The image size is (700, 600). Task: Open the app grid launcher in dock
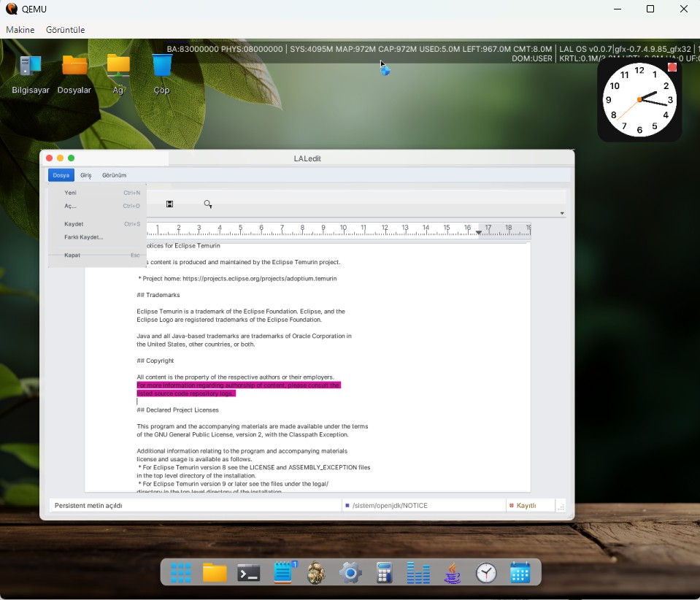181,573
